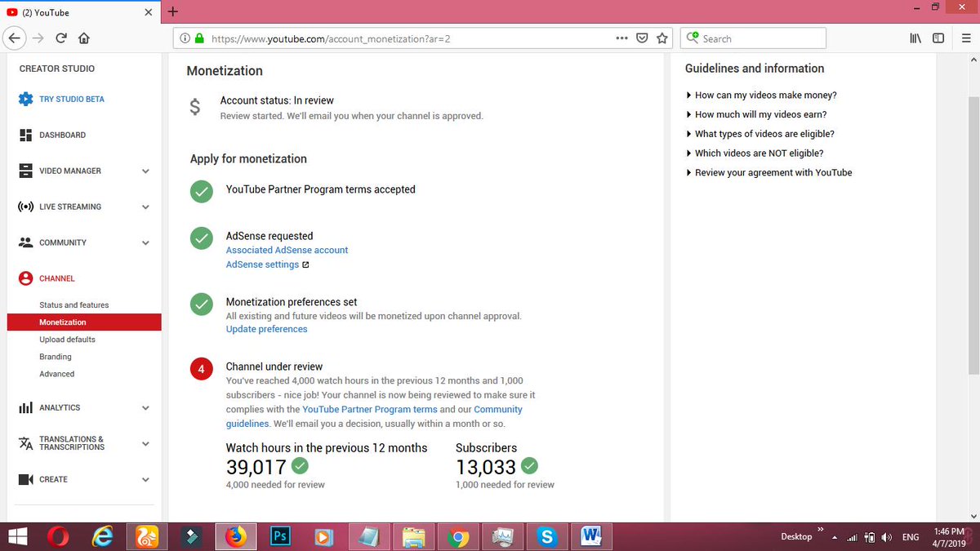The height and width of the screenshot is (551, 980).
Task: Bookmark this page with the star
Action: [662, 38]
